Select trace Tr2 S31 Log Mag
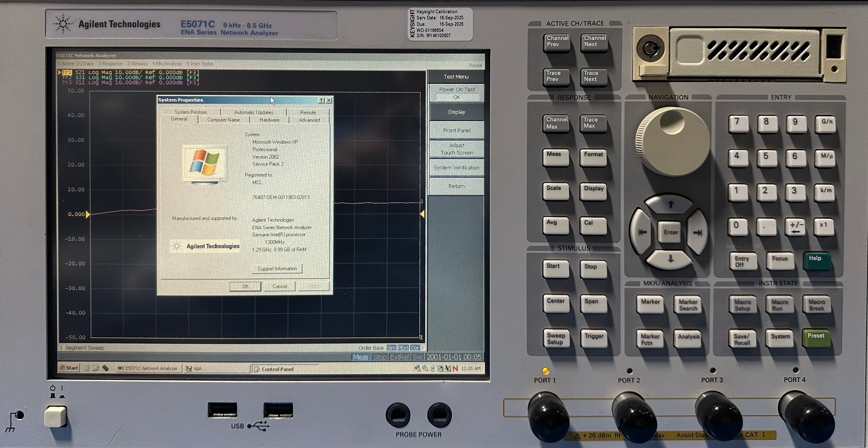Viewport: 868px width, 448px height. click(x=131, y=77)
